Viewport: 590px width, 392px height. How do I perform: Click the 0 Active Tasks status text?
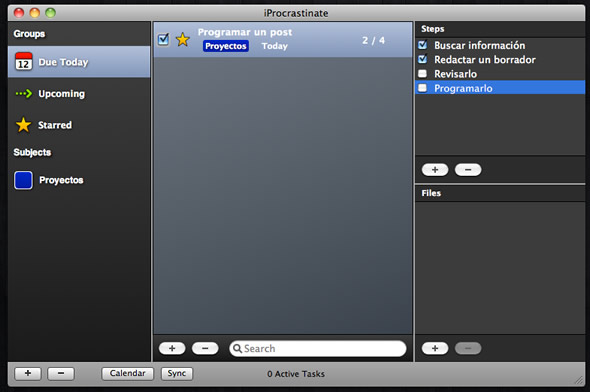[296, 374]
